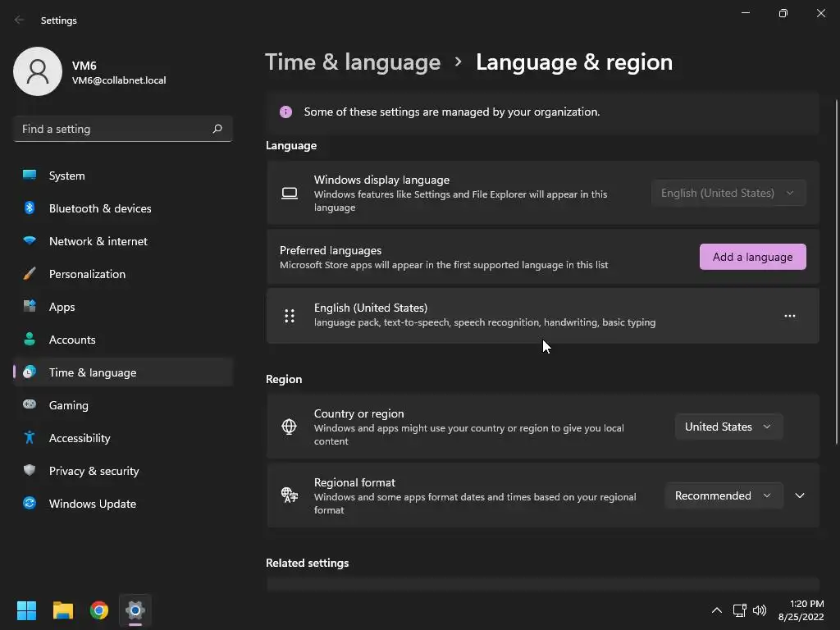Open the Windows Start menu

click(x=26, y=610)
